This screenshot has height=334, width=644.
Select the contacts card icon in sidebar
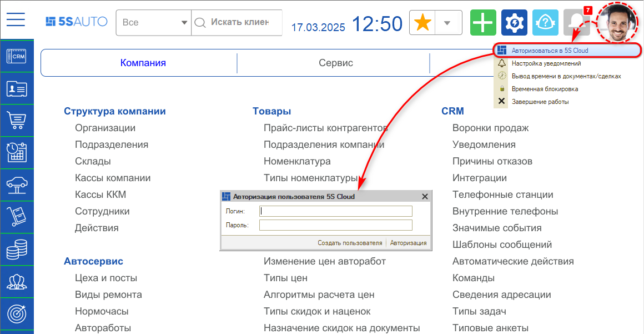tap(17, 88)
